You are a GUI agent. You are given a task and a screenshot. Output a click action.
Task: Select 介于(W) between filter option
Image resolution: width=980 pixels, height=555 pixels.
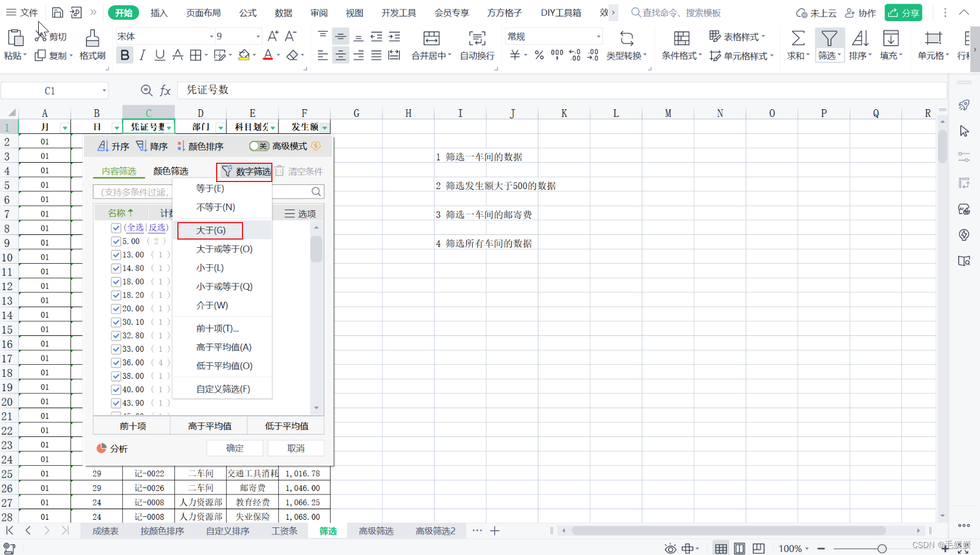click(212, 305)
